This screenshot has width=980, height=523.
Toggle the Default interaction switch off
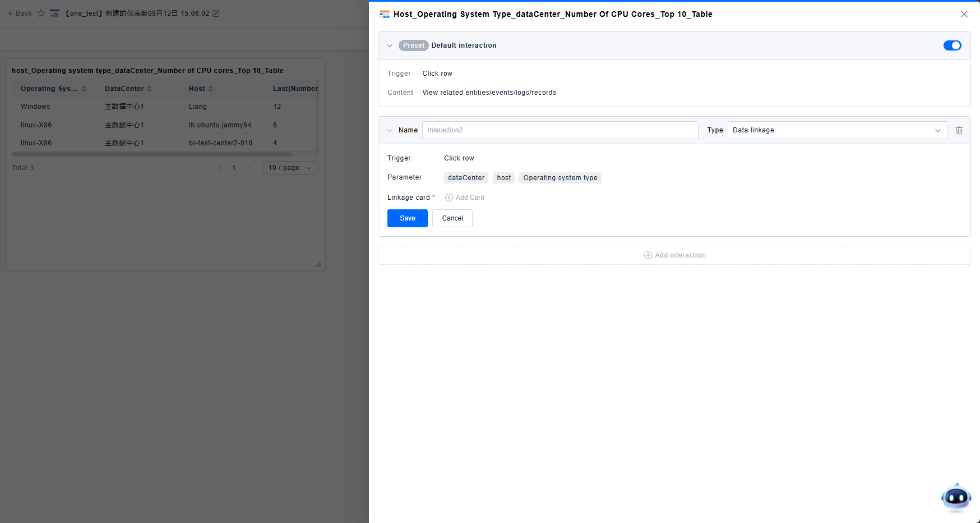(x=952, y=45)
